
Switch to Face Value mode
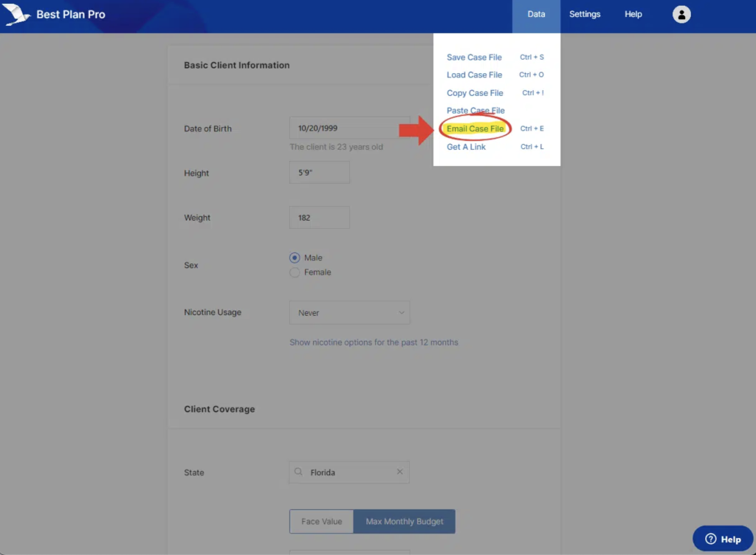coord(321,522)
